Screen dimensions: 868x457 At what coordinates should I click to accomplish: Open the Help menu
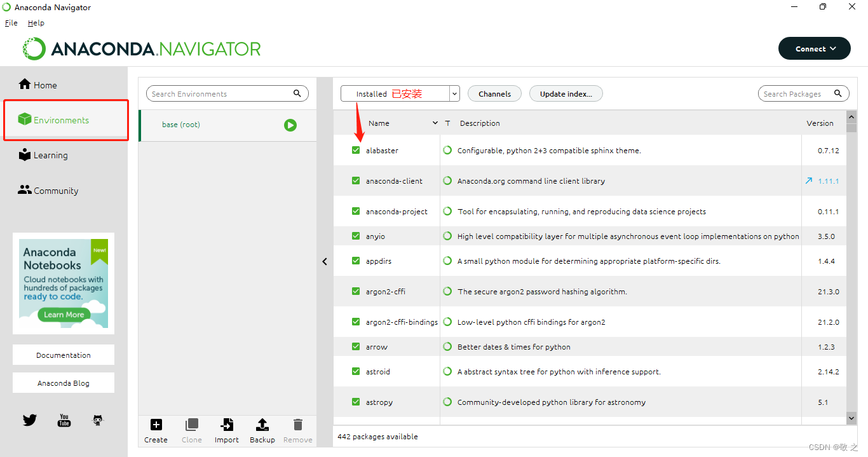point(36,23)
